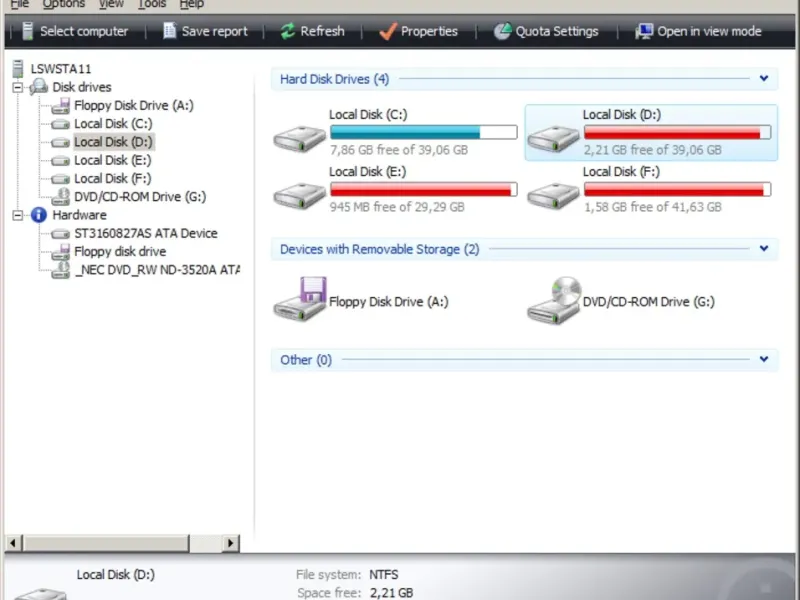Screen dimensions: 800x600
Task: Click the Floppy disk drive hardware icon
Action: 61,252
